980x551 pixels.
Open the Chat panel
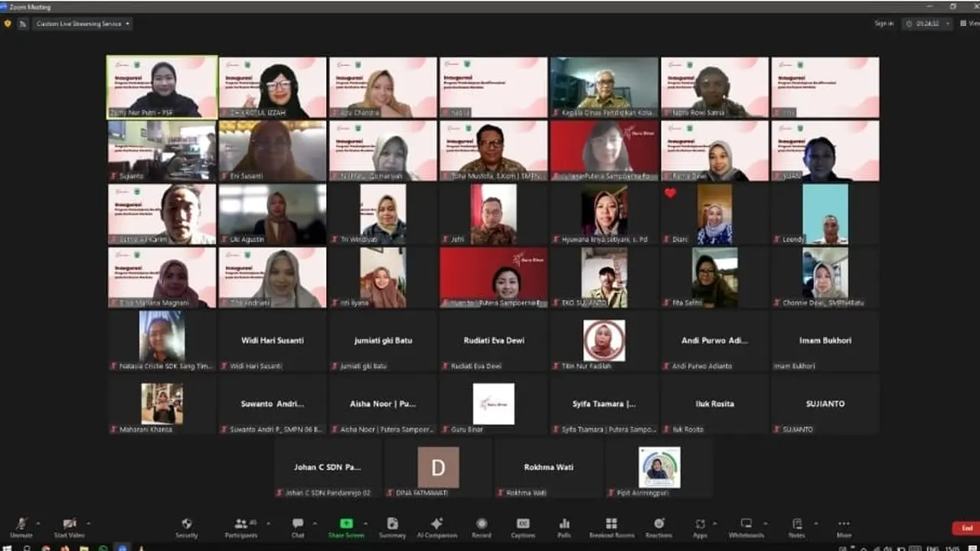point(298,527)
